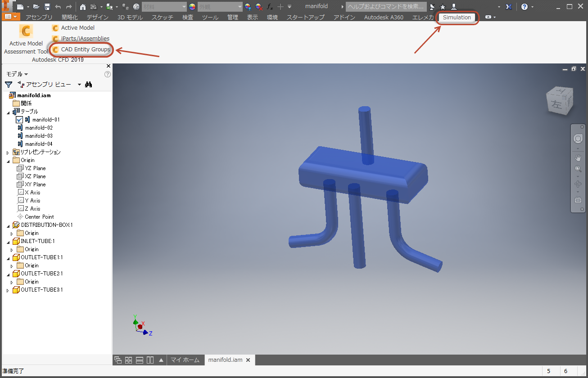This screenshot has height=378, width=588.
Task: Click the ViewCube in the 3D viewport
Action: [560, 101]
